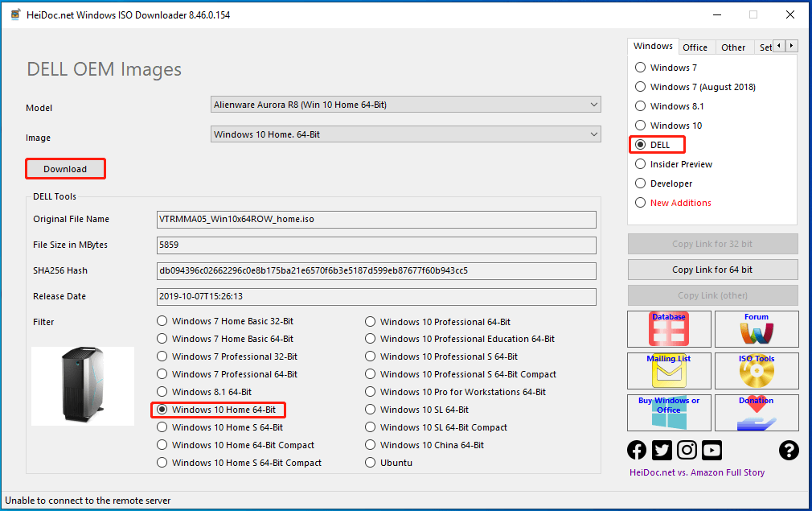Select the Insider Preview radio option
This screenshot has height=511, width=812.
click(674, 164)
